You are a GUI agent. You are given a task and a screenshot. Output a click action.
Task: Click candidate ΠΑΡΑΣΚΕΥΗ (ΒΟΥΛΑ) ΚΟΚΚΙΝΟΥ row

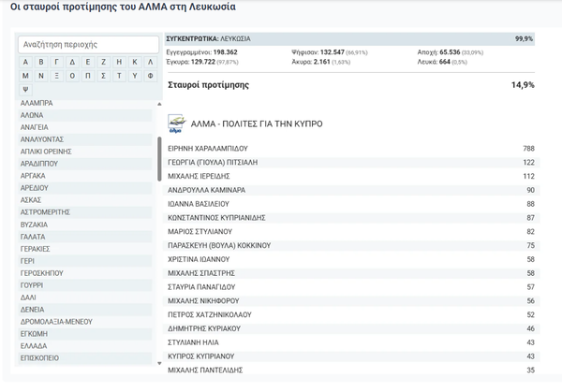351,245
